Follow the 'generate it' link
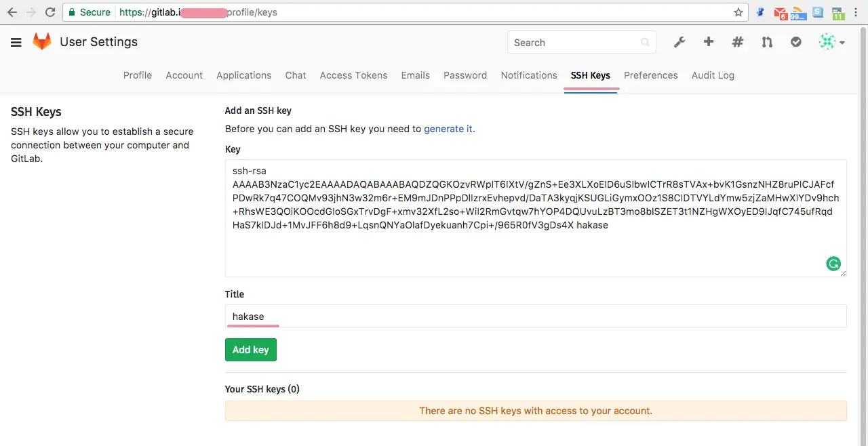Screen dimensions: 868x446 point(448,129)
